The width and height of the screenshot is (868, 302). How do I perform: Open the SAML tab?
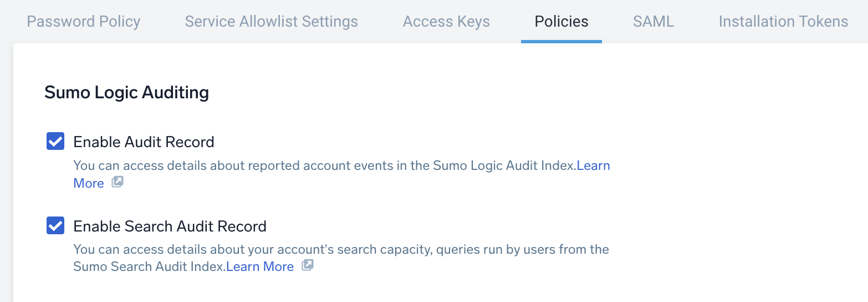pyautogui.click(x=653, y=22)
